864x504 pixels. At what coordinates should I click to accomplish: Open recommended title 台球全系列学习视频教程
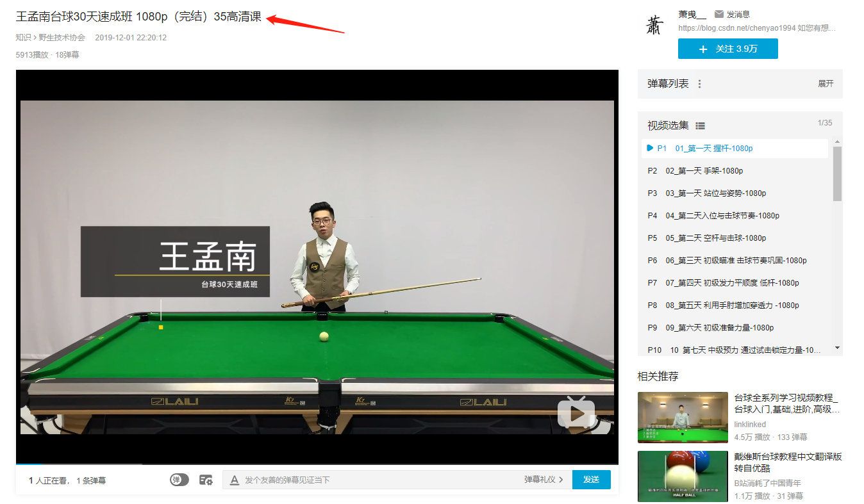click(x=788, y=403)
